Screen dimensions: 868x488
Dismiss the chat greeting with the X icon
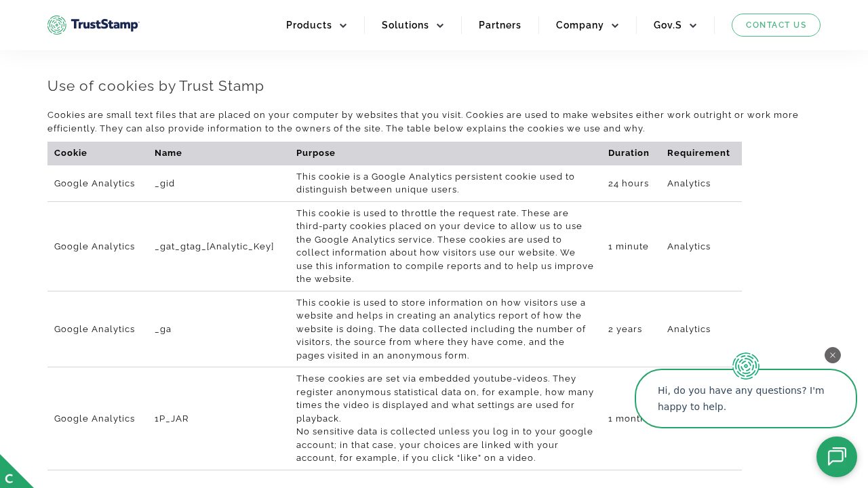coord(832,355)
